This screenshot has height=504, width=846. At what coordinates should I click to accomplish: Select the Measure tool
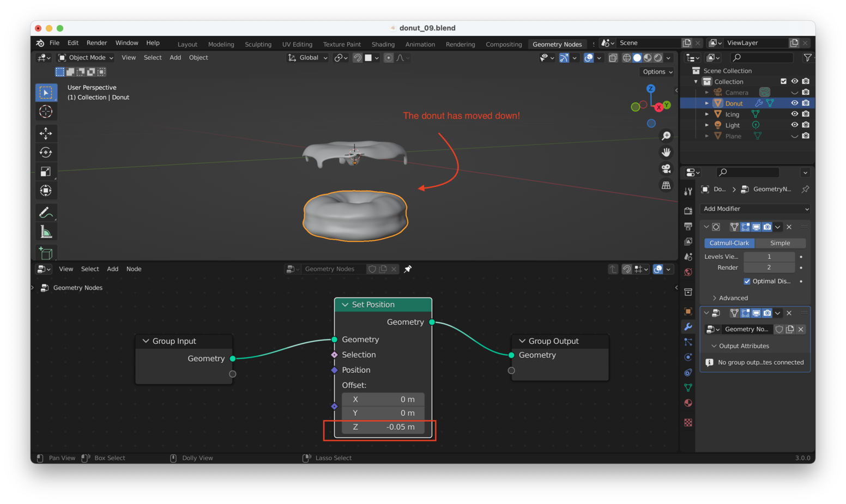46,233
